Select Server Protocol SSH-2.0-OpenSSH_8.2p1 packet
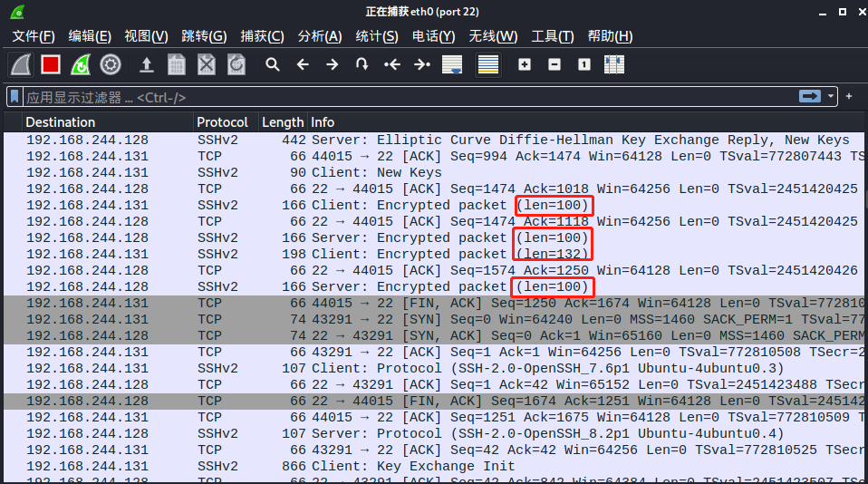The height and width of the screenshot is (484, 868). 433,433
